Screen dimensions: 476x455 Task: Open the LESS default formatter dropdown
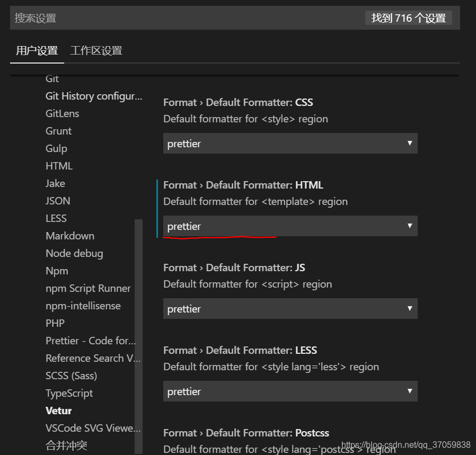290,391
